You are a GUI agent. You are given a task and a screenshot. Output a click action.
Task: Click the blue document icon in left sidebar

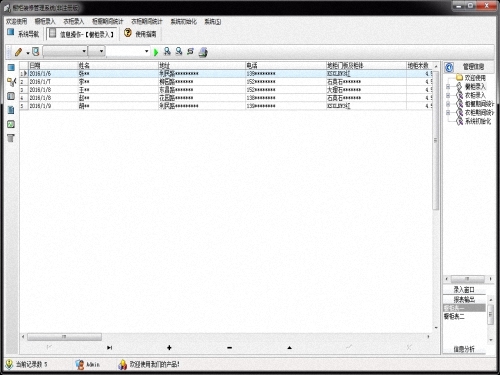(x=11, y=110)
